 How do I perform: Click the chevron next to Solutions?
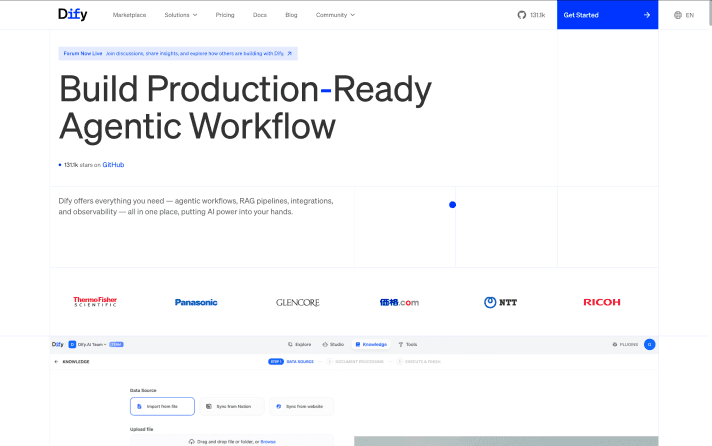195,15
